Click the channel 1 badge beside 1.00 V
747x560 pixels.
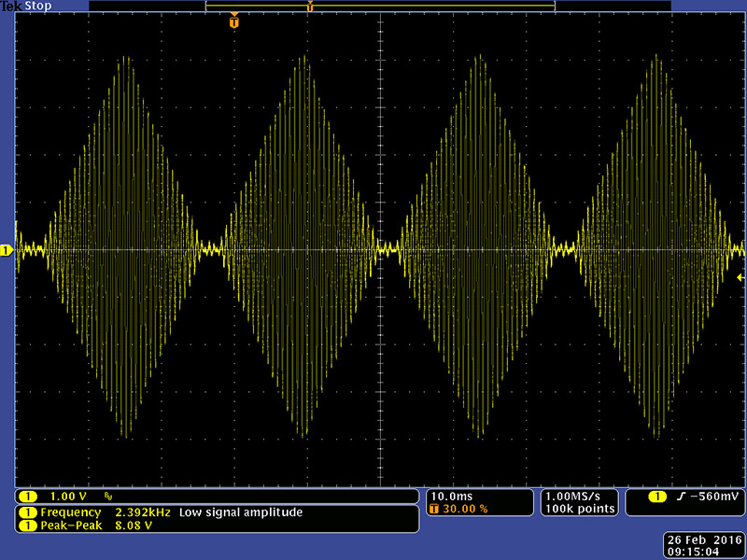pyautogui.click(x=28, y=496)
